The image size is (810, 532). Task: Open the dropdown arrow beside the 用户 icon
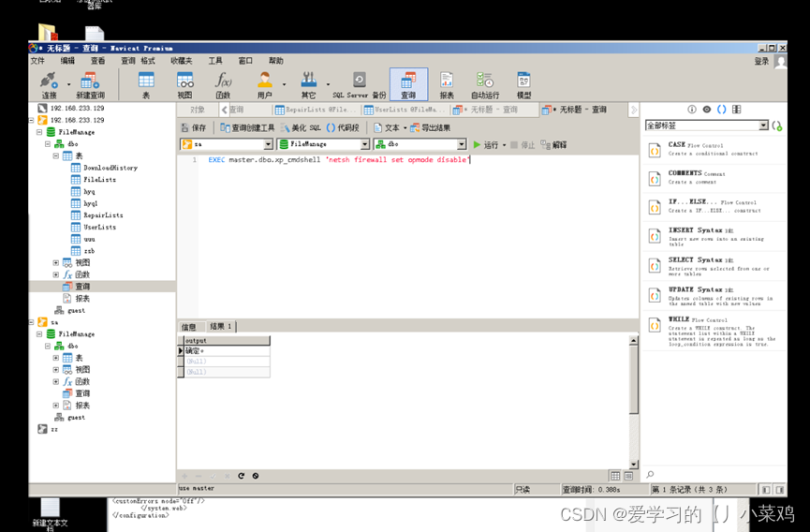[284, 84]
